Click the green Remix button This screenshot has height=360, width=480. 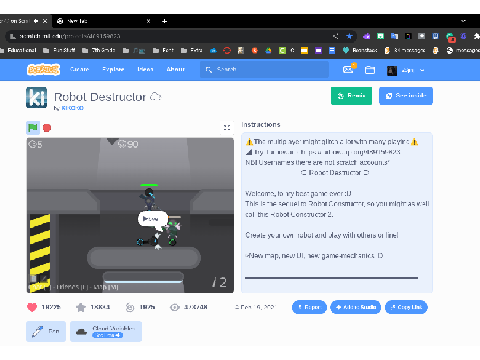[x=351, y=96]
